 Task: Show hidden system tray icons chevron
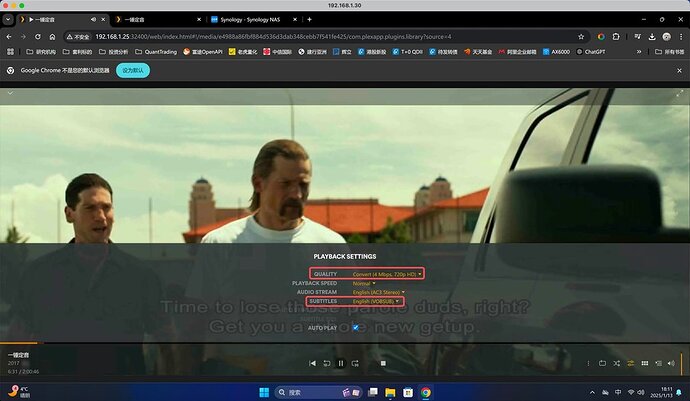592,392
